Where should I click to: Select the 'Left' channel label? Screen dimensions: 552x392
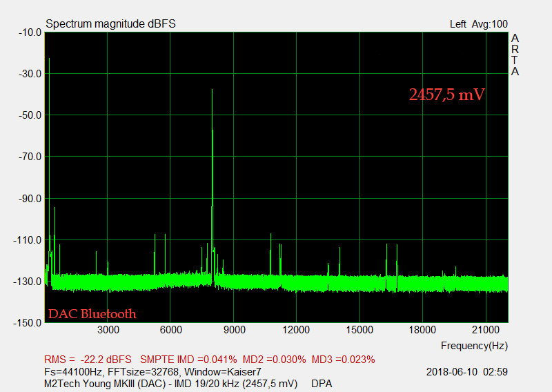coord(457,24)
